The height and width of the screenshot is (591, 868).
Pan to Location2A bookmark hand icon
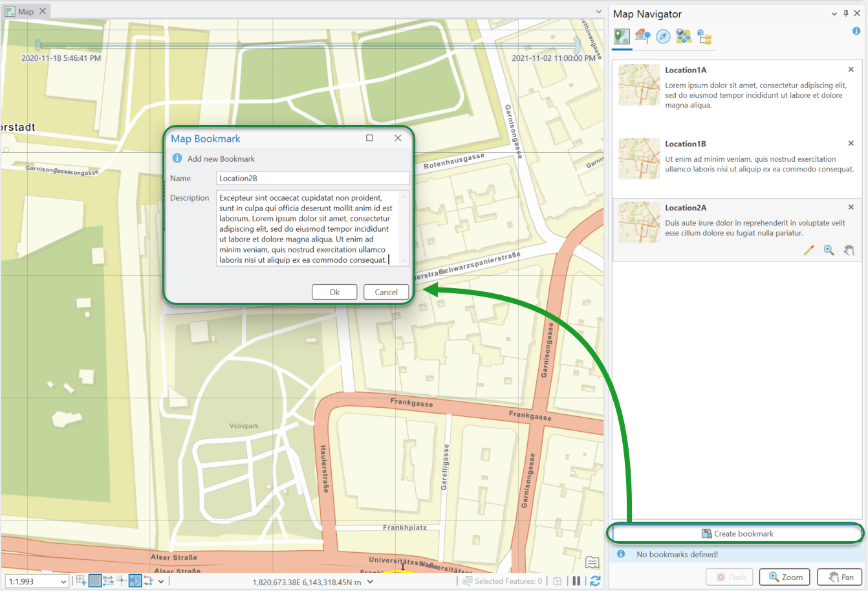(x=849, y=251)
